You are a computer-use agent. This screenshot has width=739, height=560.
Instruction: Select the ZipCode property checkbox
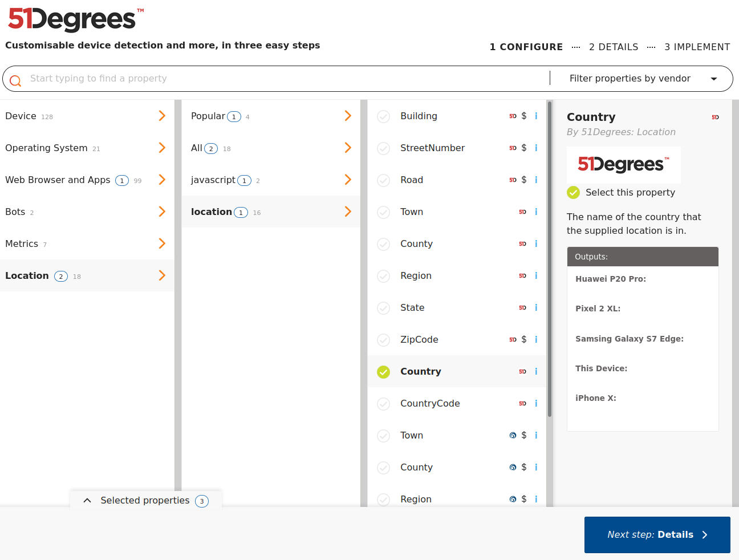(x=384, y=340)
